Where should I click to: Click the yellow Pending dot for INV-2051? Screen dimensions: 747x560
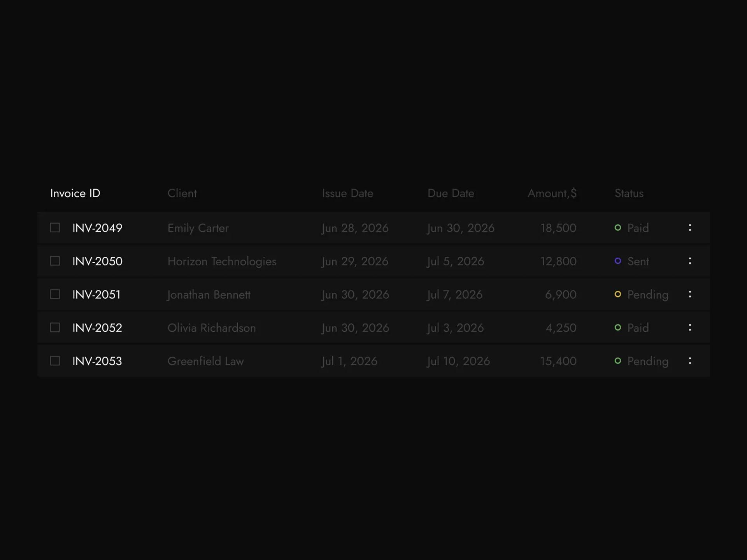coord(617,294)
